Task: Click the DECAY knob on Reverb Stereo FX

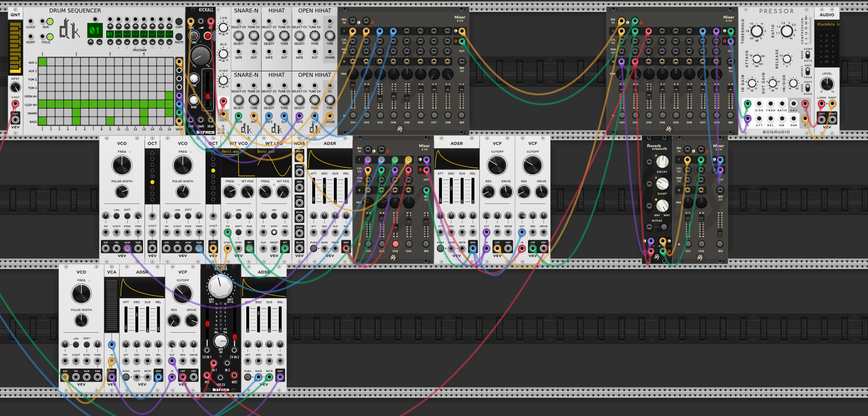Action: pos(662,161)
